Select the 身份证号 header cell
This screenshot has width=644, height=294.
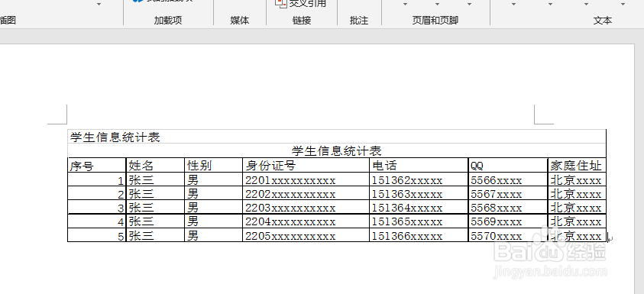306,165
